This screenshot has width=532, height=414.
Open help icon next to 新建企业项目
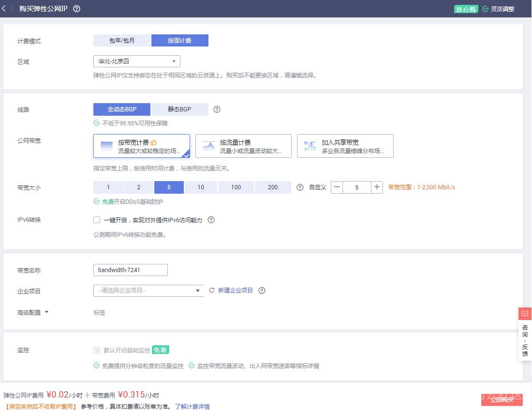coord(262,291)
